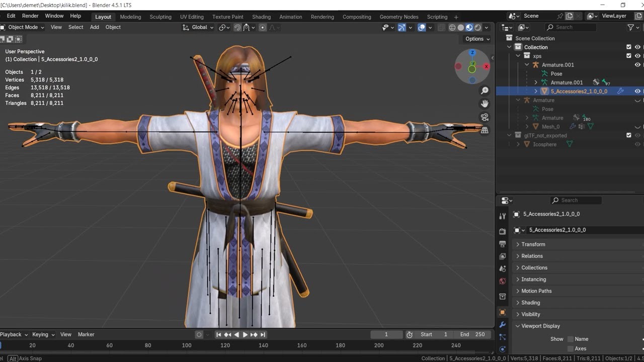Jump to timeline end frame button

click(x=263, y=334)
